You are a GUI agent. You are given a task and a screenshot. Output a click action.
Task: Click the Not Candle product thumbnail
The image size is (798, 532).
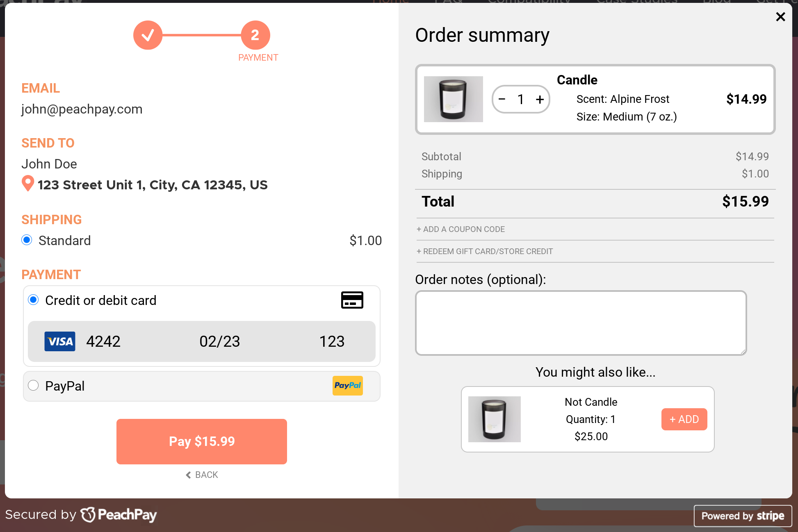tap(494, 419)
